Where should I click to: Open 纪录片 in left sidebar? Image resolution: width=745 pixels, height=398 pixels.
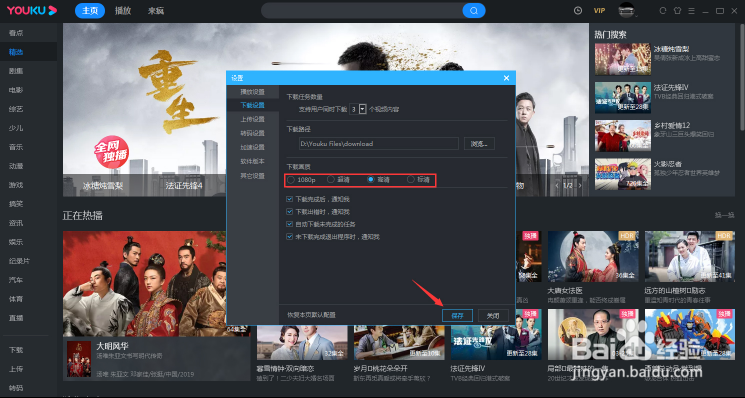tap(19, 261)
